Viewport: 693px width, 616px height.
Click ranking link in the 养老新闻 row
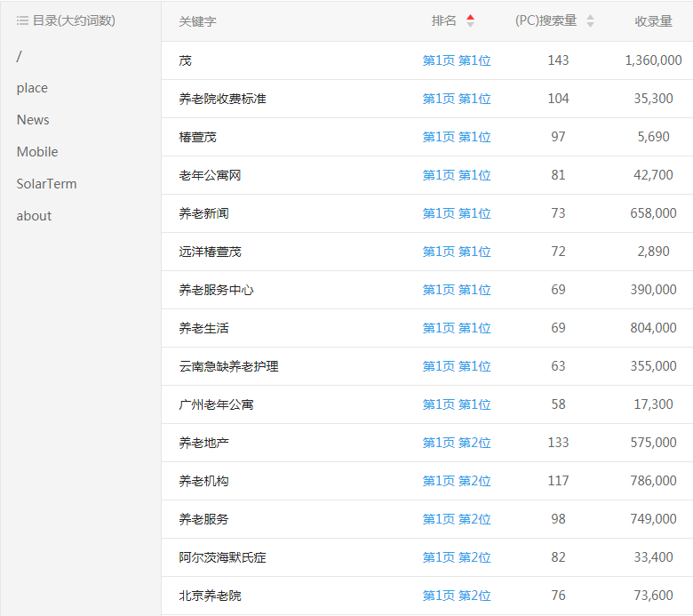pos(457,213)
